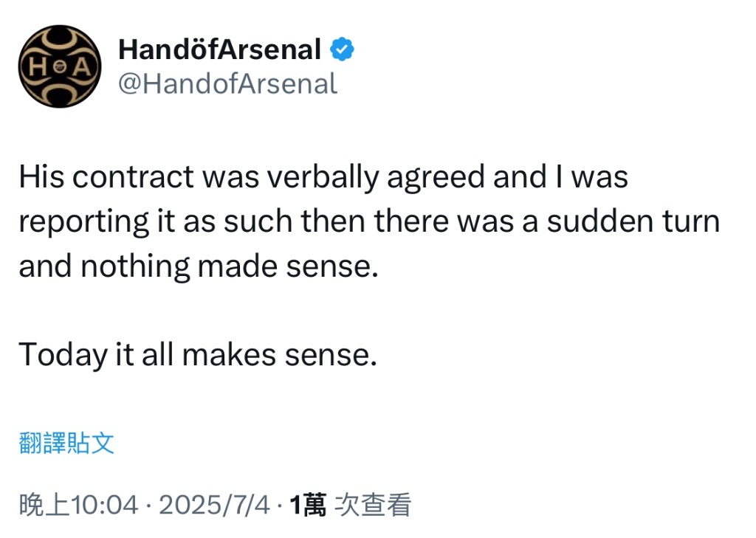The width and height of the screenshot is (756, 538).
Task: Select the "Today it all makes sense." line
Action: (198, 355)
